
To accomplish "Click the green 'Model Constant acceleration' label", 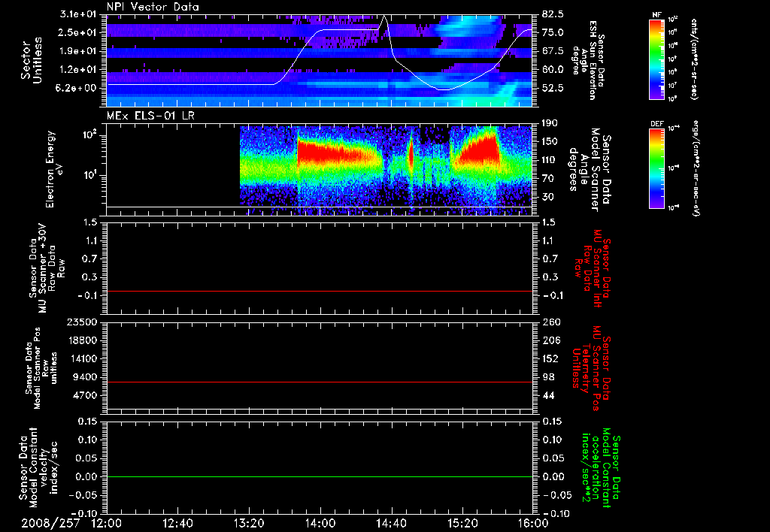I will click(602, 469).
